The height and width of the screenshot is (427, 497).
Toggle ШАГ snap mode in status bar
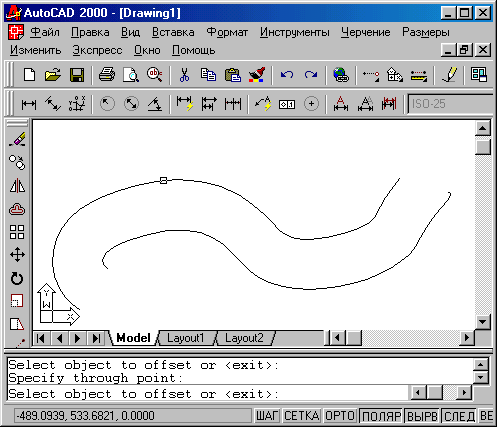(267, 416)
